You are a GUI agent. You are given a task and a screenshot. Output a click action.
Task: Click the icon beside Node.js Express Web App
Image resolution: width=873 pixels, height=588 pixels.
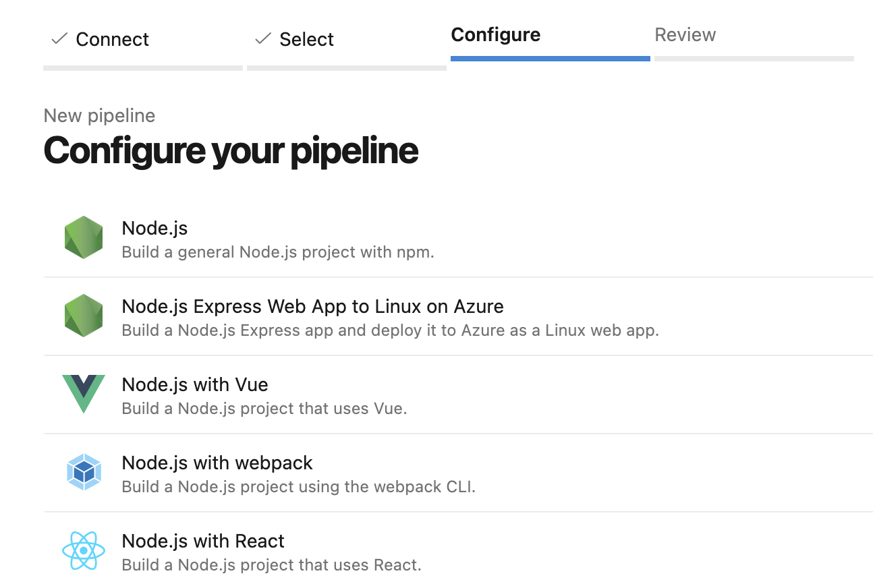click(84, 316)
